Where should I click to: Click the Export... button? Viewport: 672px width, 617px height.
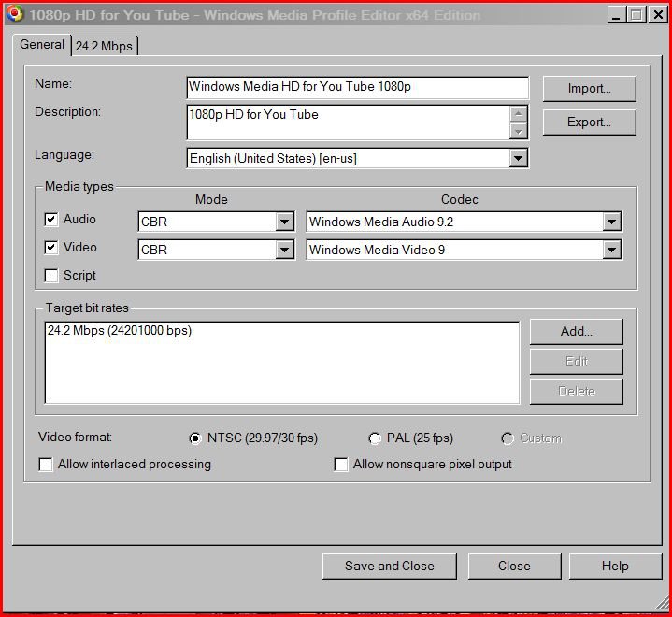click(x=590, y=122)
